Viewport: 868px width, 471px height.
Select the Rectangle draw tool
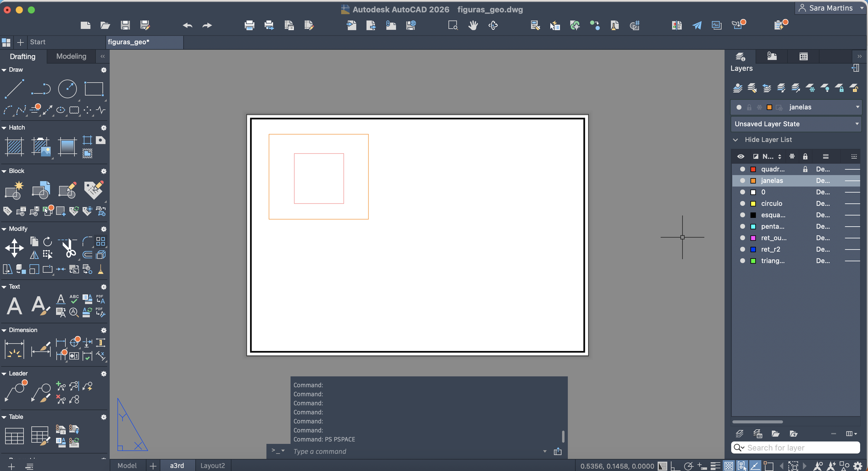point(94,89)
